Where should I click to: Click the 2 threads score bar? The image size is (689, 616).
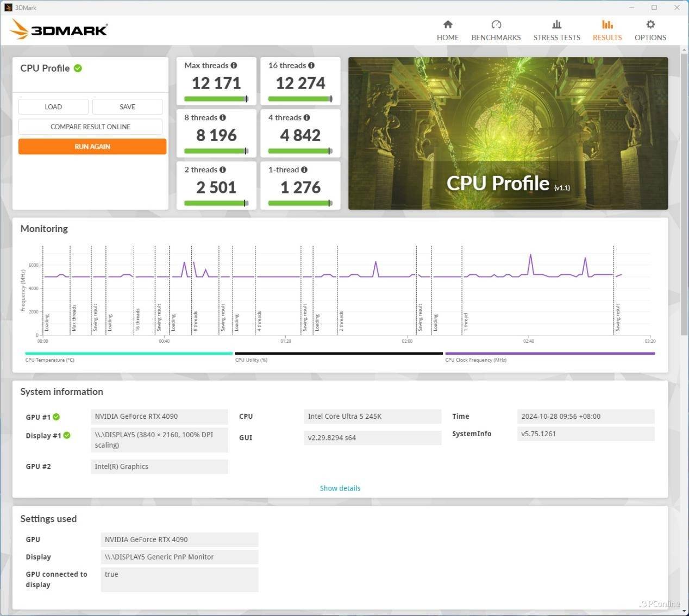(x=216, y=203)
